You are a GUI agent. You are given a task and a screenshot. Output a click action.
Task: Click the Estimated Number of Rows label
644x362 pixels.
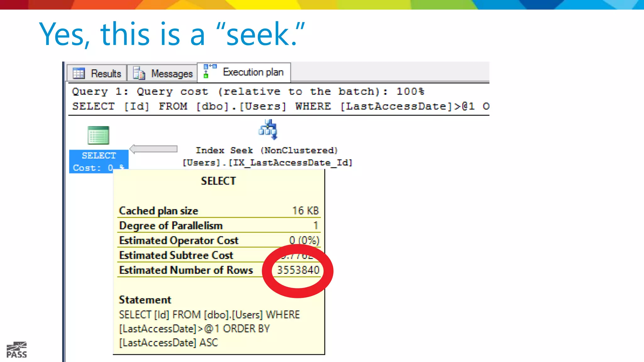click(186, 270)
